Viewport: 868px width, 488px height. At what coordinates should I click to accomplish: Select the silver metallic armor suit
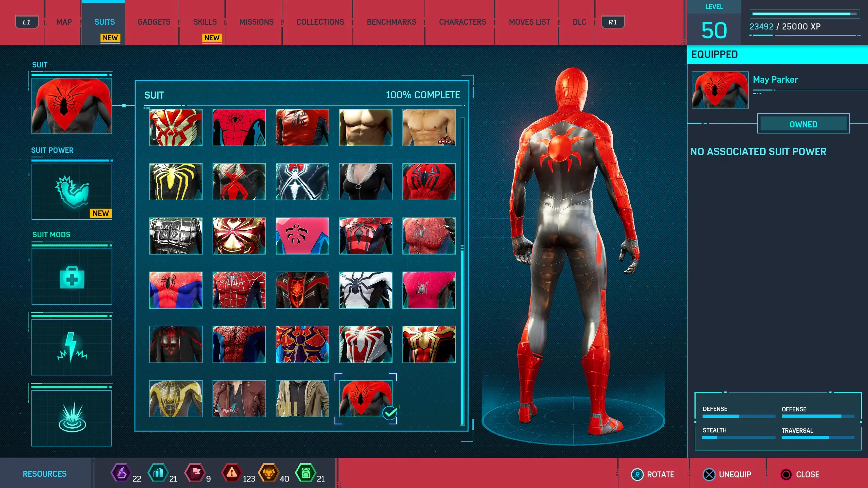[176, 236]
